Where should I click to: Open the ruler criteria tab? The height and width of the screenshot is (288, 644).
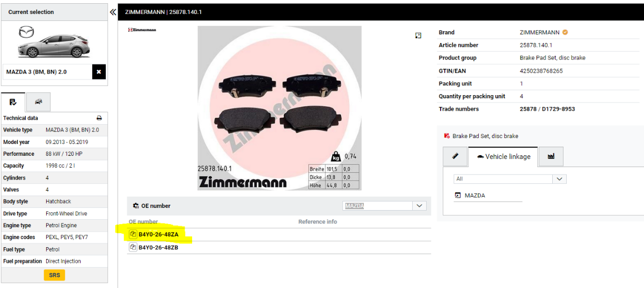click(x=455, y=156)
